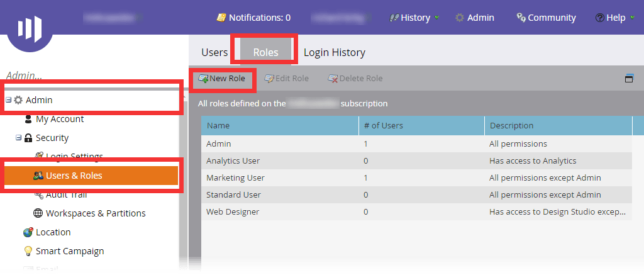The image size is (644, 275).
Task: Select the Admin role row
Action: coord(416,144)
